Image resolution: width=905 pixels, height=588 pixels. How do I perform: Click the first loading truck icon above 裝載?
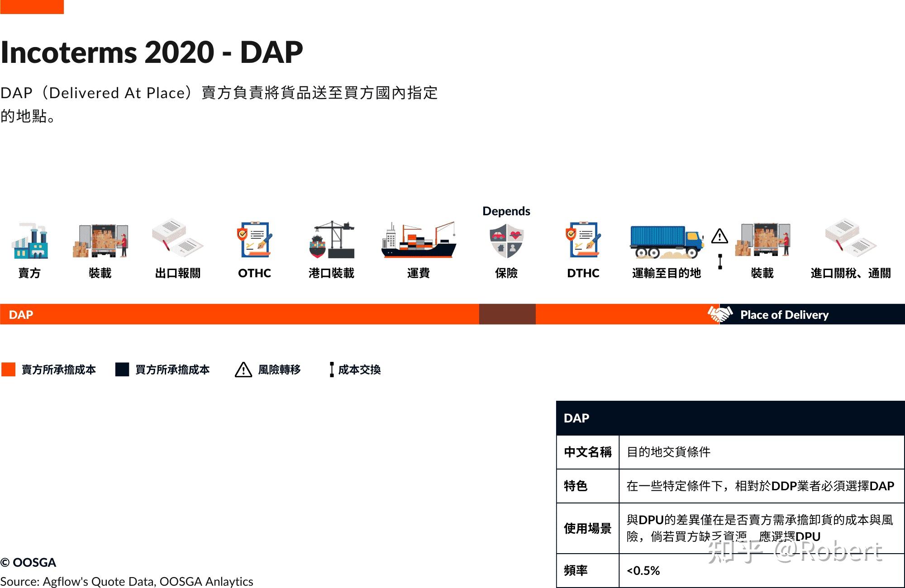click(100, 241)
